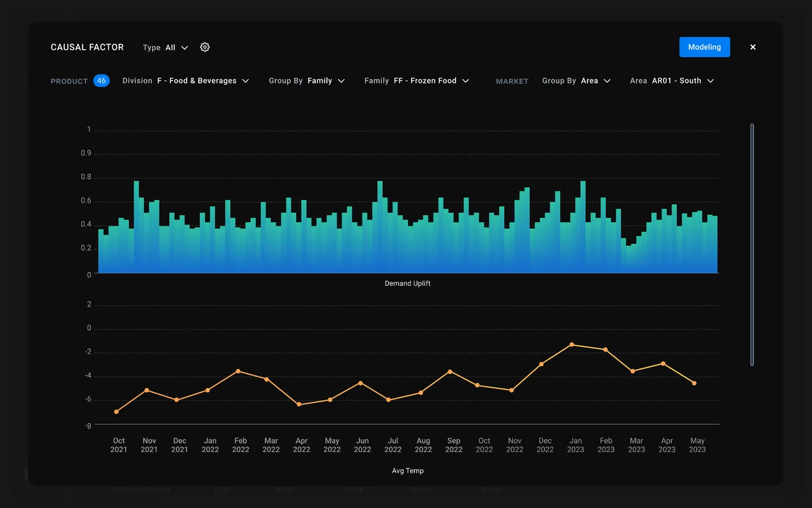Open the Group By Area dropdown
The width and height of the screenshot is (812, 508).
[x=576, y=81]
